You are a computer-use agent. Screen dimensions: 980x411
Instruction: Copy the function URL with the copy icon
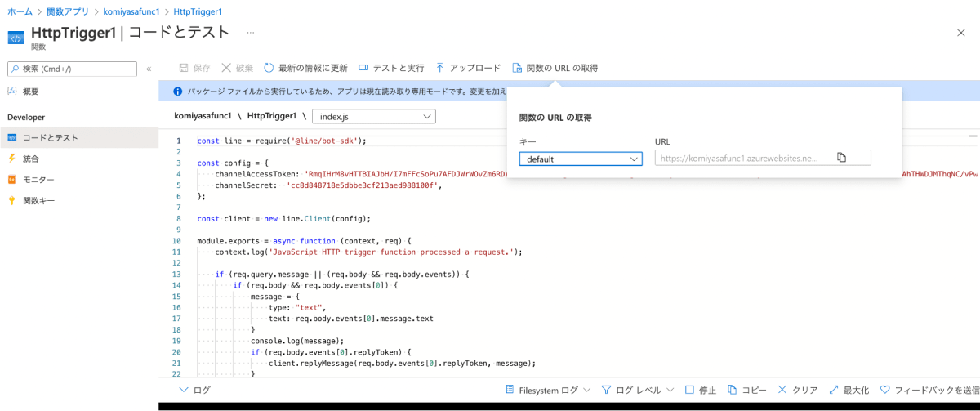pyautogui.click(x=842, y=158)
